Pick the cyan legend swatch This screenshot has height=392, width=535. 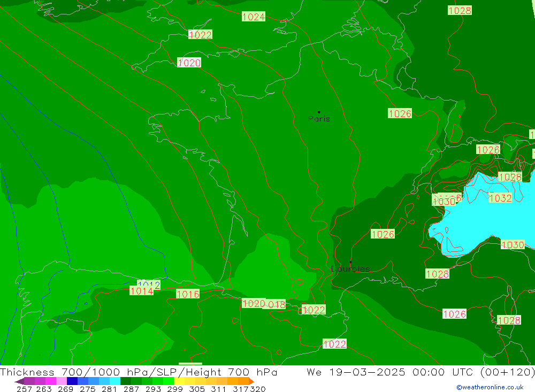[115, 381]
